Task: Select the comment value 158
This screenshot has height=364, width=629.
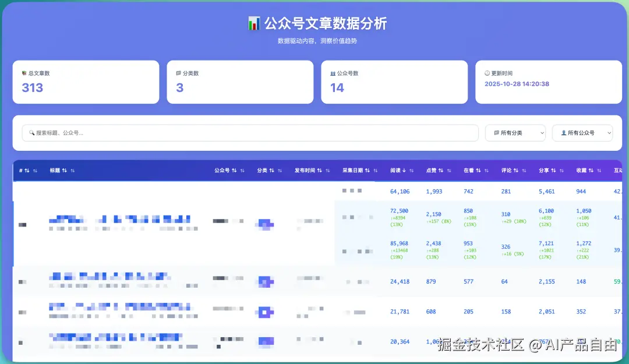Action: (x=506, y=312)
